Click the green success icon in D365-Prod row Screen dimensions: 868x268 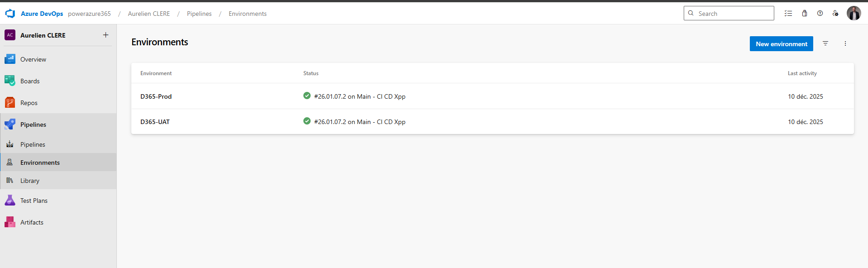307,96
